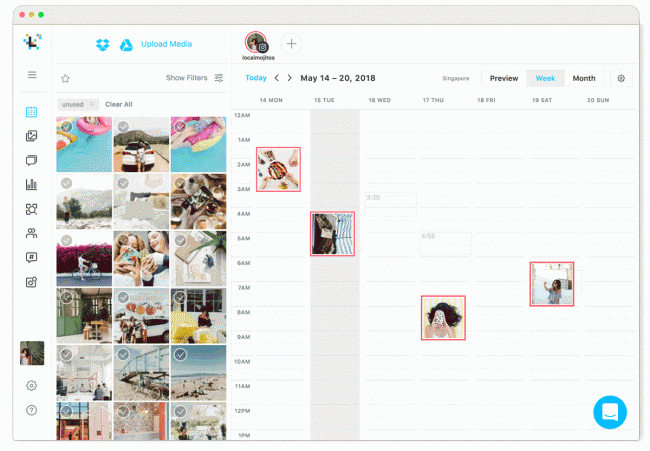Click the Dropbox import icon
This screenshot has height=451, width=650.
[102, 44]
